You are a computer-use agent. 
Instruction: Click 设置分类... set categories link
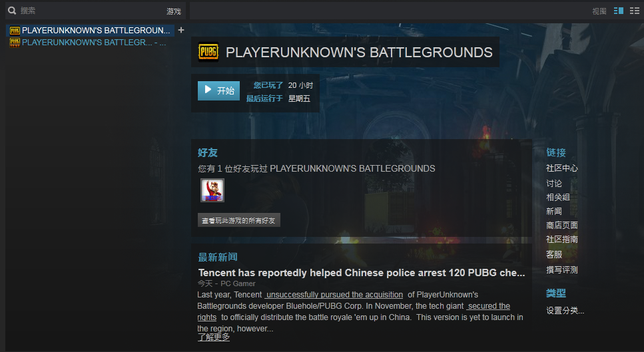coord(565,311)
